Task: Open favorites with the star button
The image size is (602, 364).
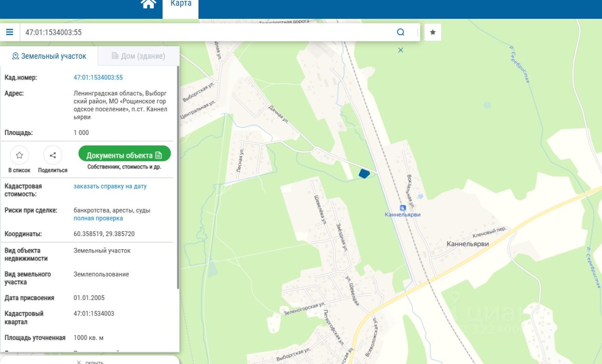Action: 433,32
